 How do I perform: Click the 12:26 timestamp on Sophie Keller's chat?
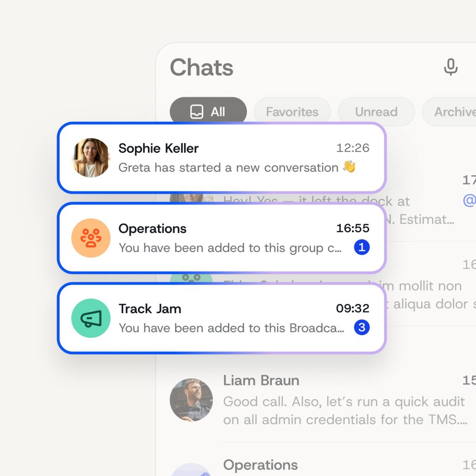pyautogui.click(x=354, y=148)
